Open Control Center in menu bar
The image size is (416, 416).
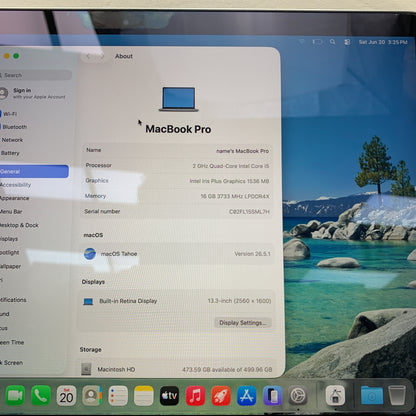coord(347,42)
